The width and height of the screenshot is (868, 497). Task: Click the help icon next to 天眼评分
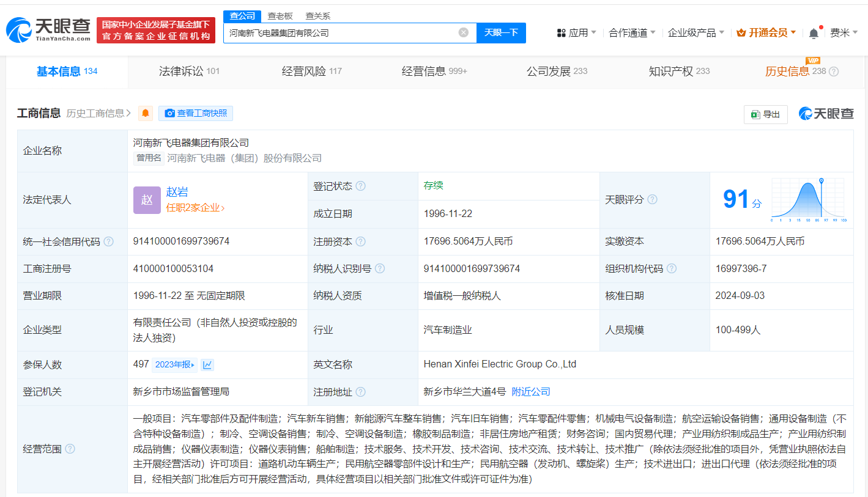point(652,199)
